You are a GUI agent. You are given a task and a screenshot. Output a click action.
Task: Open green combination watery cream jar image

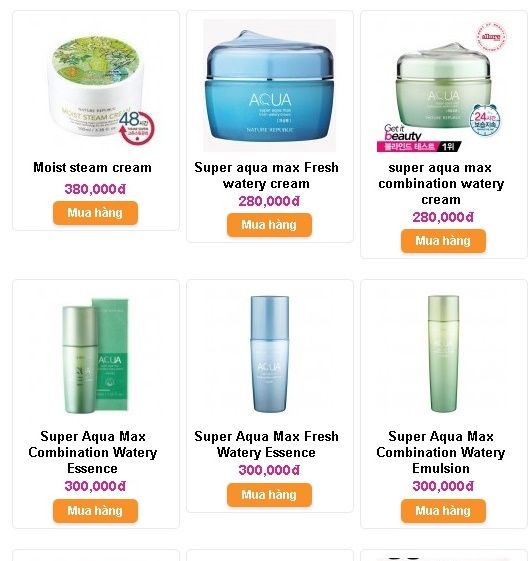pos(443,86)
